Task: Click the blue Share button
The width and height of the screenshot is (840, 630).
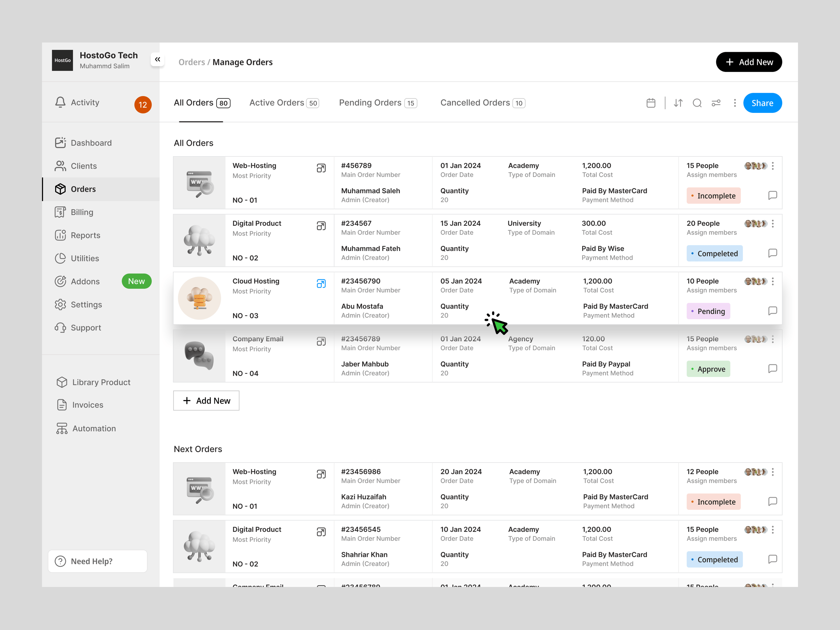Action: click(x=763, y=103)
